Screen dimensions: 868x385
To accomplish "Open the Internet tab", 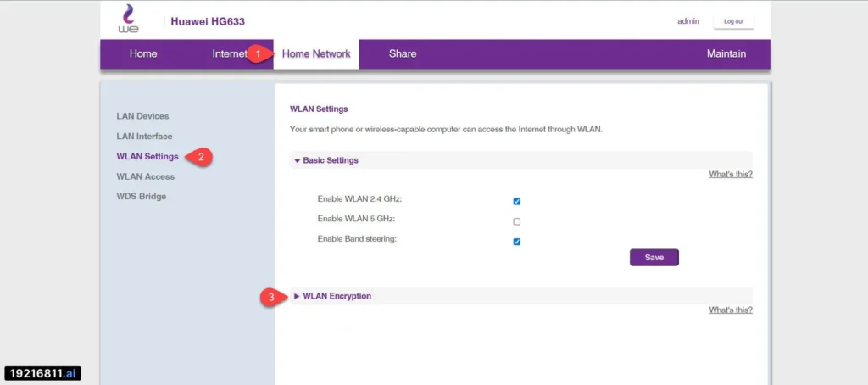I will click(229, 53).
